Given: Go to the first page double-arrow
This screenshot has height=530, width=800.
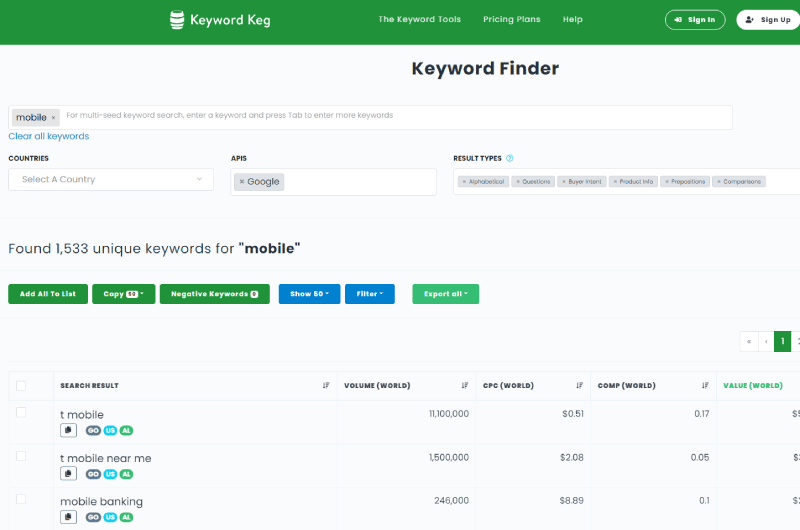Looking at the screenshot, I should point(749,342).
